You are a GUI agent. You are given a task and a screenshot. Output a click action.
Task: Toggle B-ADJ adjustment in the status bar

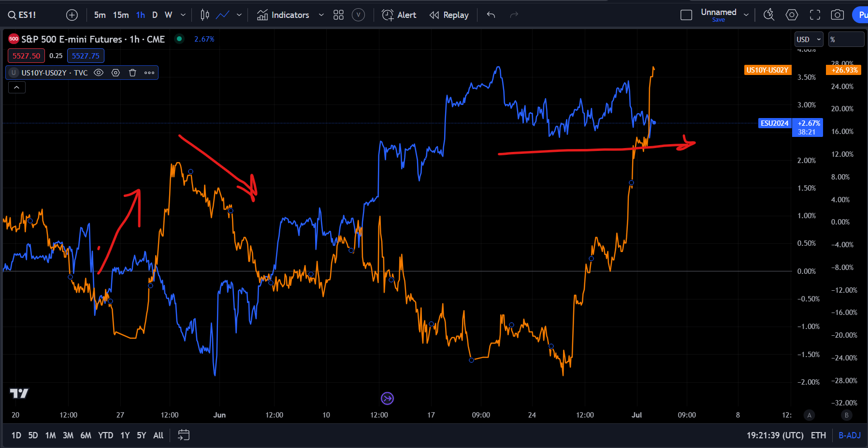pos(850,435)
